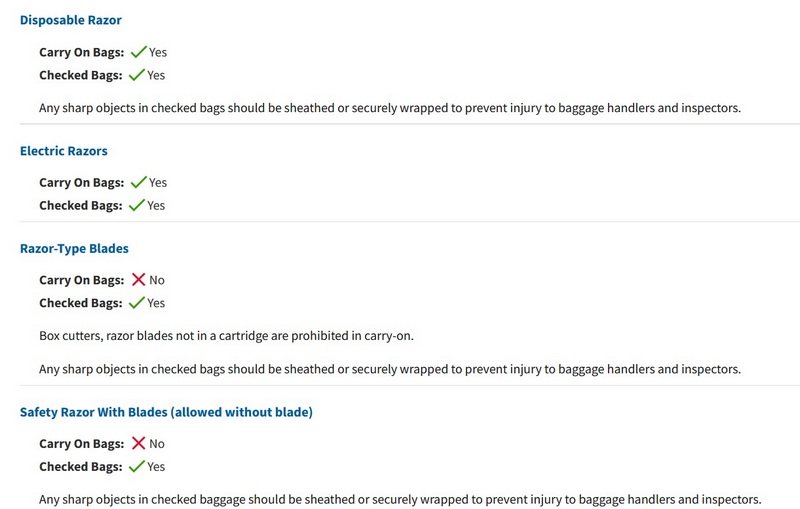800x509 pixels.
Task: Click Checked Bags label under Safety Razor
Action: (81, 467)
